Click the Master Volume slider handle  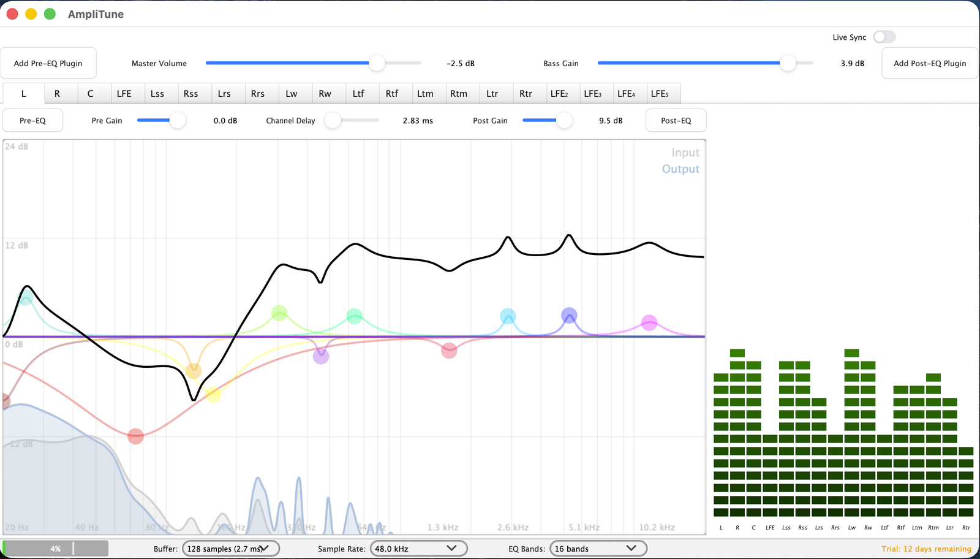(377, 63)
